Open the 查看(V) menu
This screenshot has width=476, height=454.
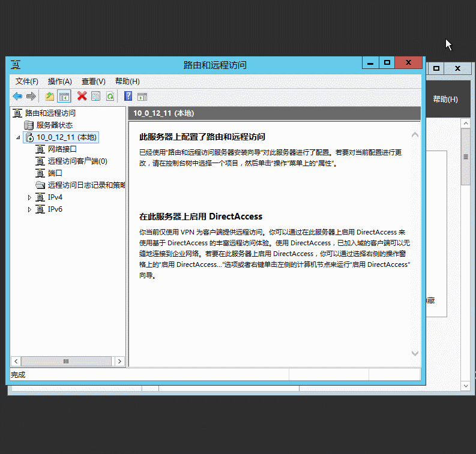[93, 82]
